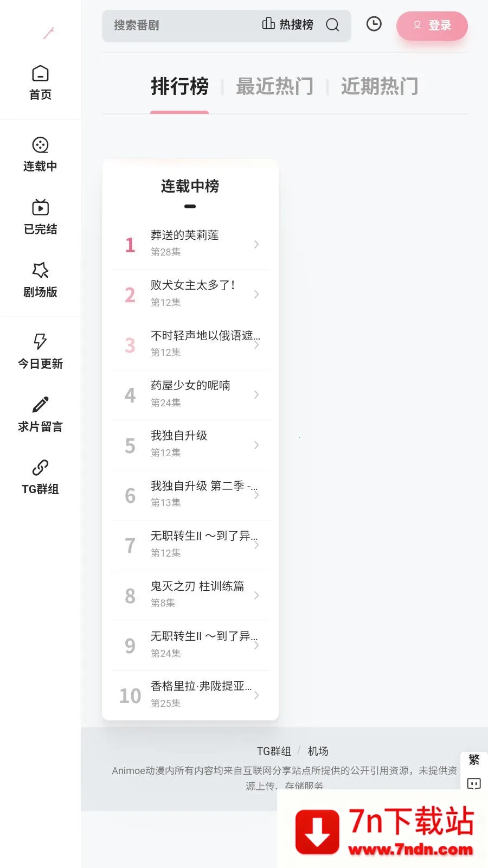The image size is (488, 868).
Task: Click the 登录 login button
Action: [432, 25]
